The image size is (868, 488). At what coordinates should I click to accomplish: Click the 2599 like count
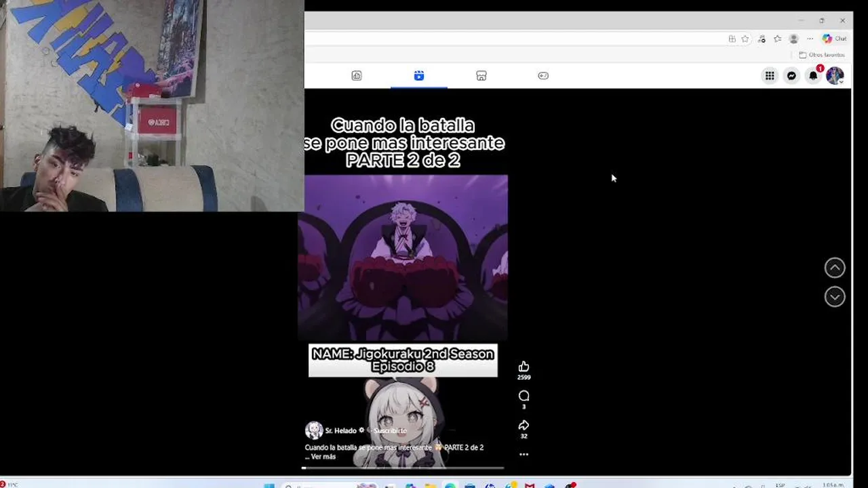pos(524,378)
